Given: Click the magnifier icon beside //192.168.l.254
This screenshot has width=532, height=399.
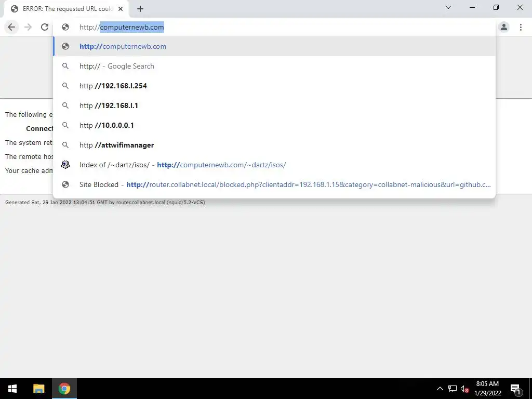Looking at the screenshot, I should [65, 86].
